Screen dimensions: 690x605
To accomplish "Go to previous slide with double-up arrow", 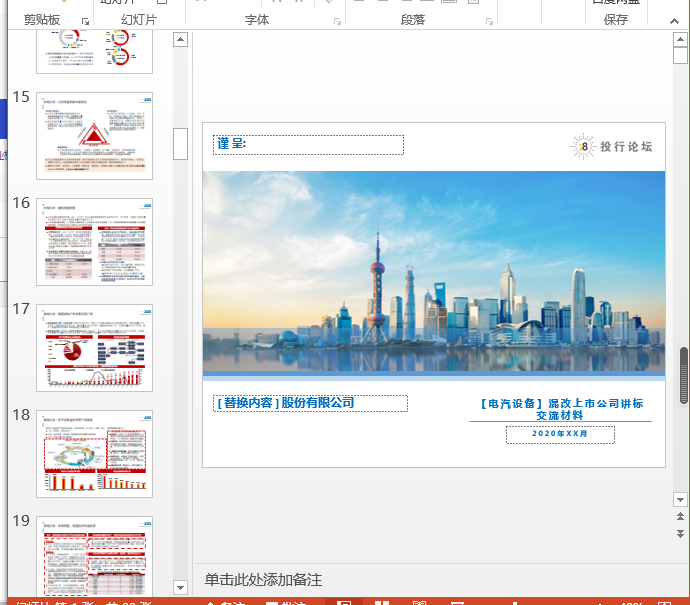I will coord(680,517).
